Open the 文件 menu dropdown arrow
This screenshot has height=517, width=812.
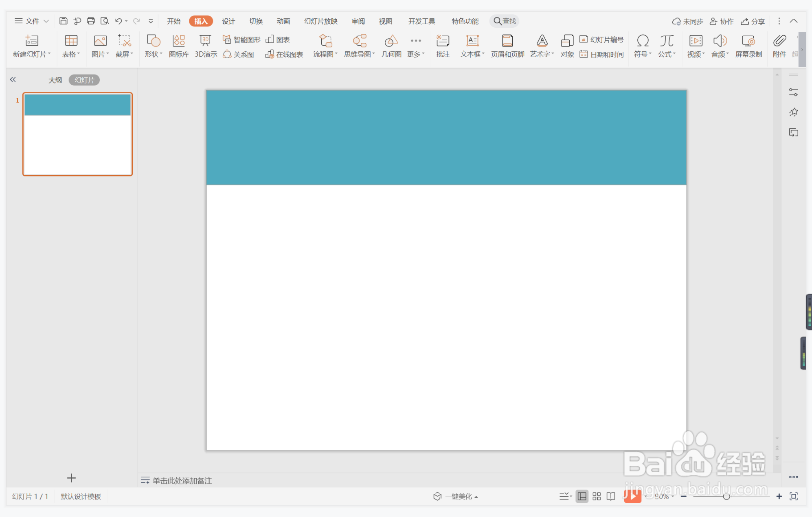(x=46, y=21)
